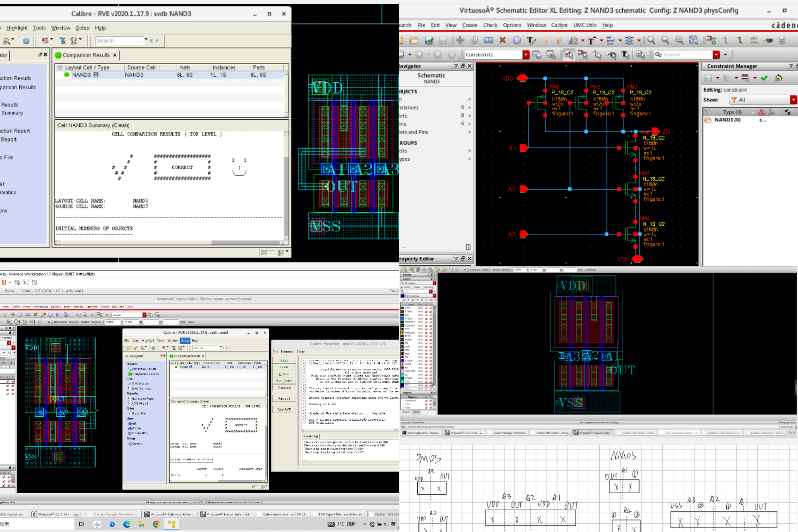Open Chrome from the Windows taskbar

[x=156, y=524]
